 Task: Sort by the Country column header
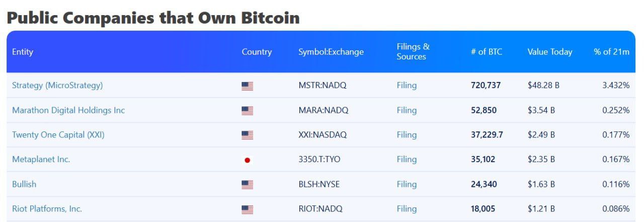(x=257, y=52)
